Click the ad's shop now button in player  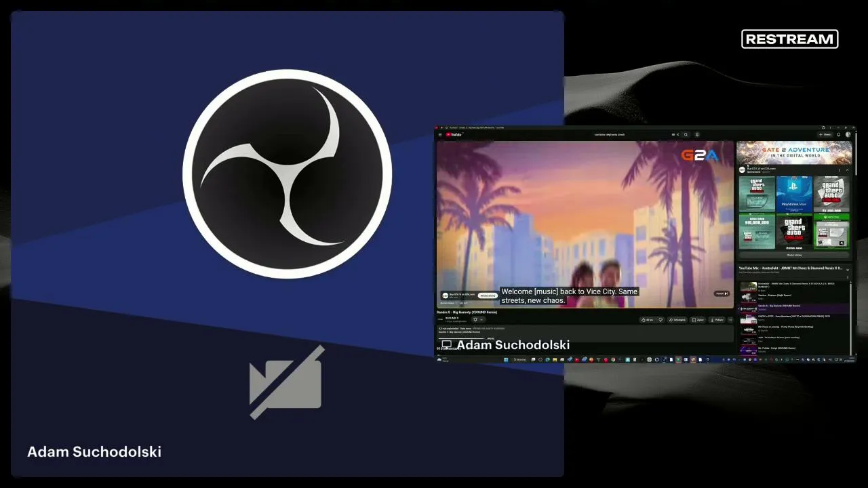coord(488,296)
